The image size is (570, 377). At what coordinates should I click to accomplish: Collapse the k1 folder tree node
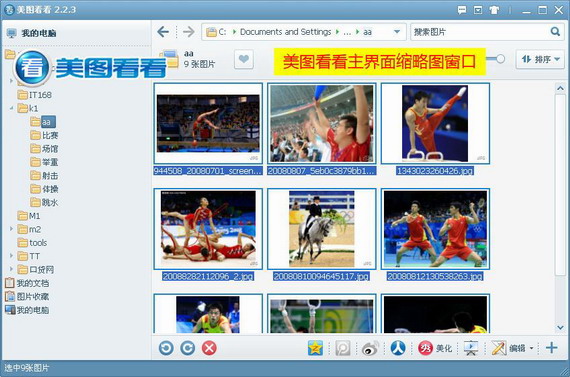11,108
